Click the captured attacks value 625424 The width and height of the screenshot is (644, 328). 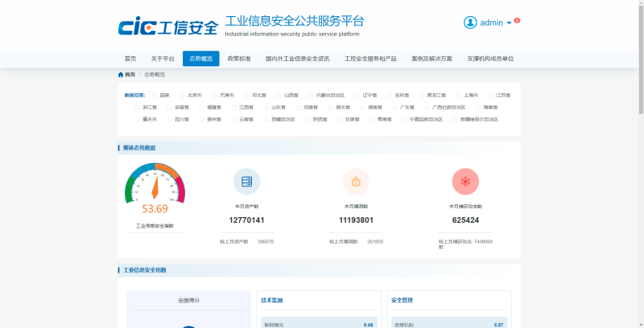(x=465, y=220)
